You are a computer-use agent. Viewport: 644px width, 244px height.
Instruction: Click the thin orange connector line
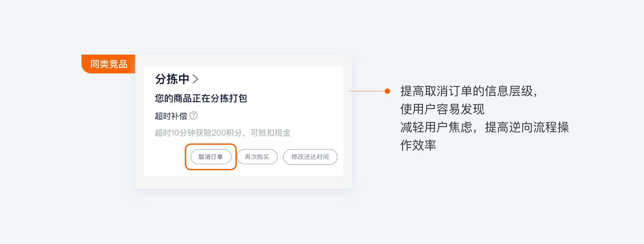click(367, 91)
